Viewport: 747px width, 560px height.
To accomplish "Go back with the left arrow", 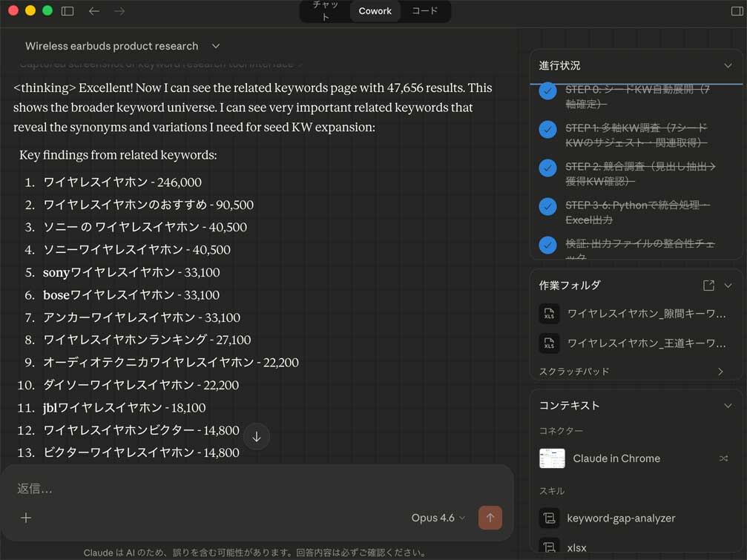I will [93, 11].
